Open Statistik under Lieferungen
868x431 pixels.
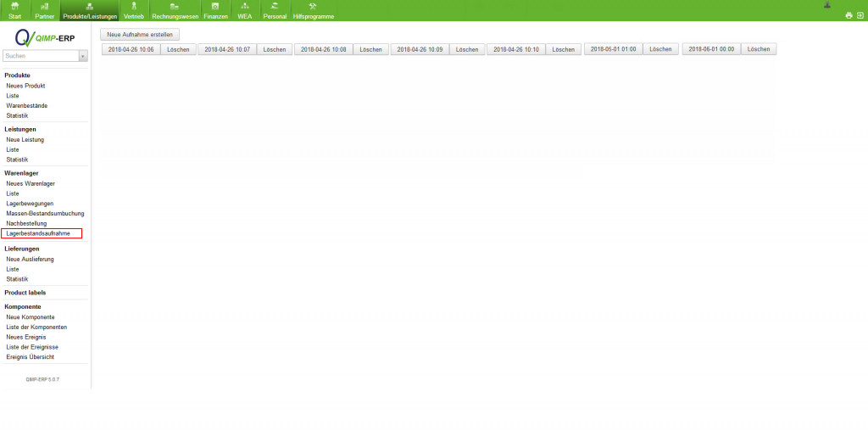coord(17,279)
